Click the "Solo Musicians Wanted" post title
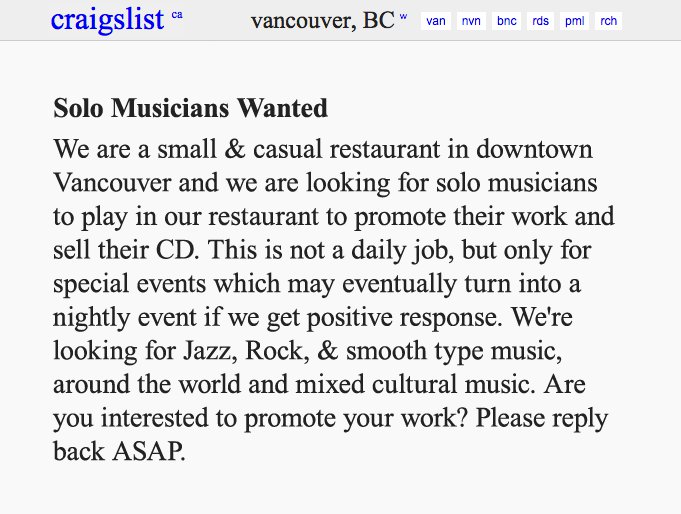 pyautogui.click(x=190, y=107)
